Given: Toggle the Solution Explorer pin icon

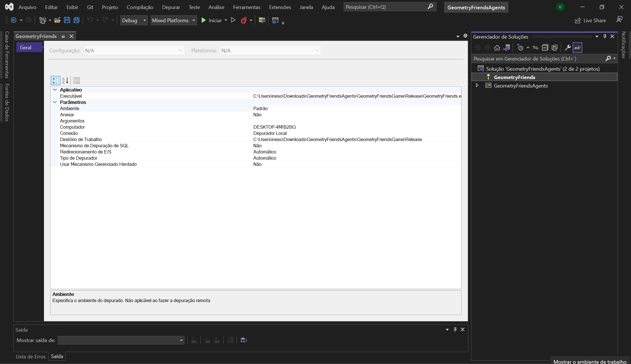Looking at the screenshot, I should tap(605, 37).
